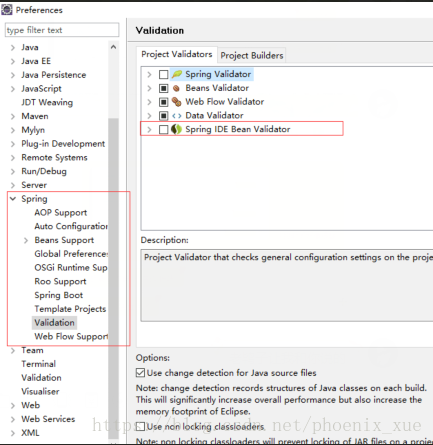Click the Web Flow Validator icon
This screenshot has height=445, width=433.
click(177, 102)
